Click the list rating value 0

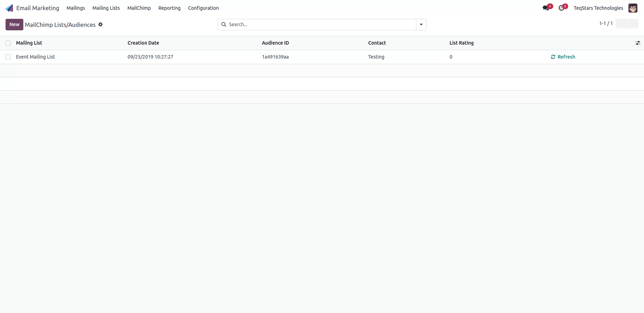tap(451, 57)
